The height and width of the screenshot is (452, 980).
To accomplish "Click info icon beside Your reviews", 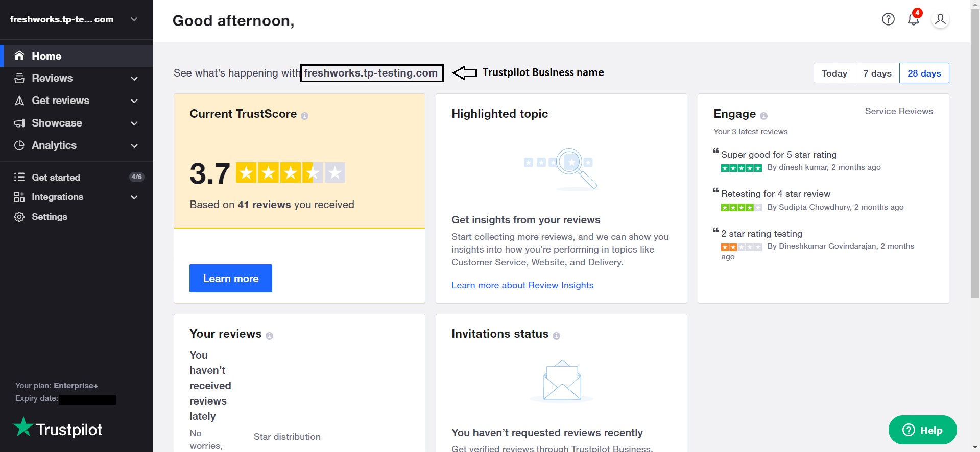I will tap(269, 336).
